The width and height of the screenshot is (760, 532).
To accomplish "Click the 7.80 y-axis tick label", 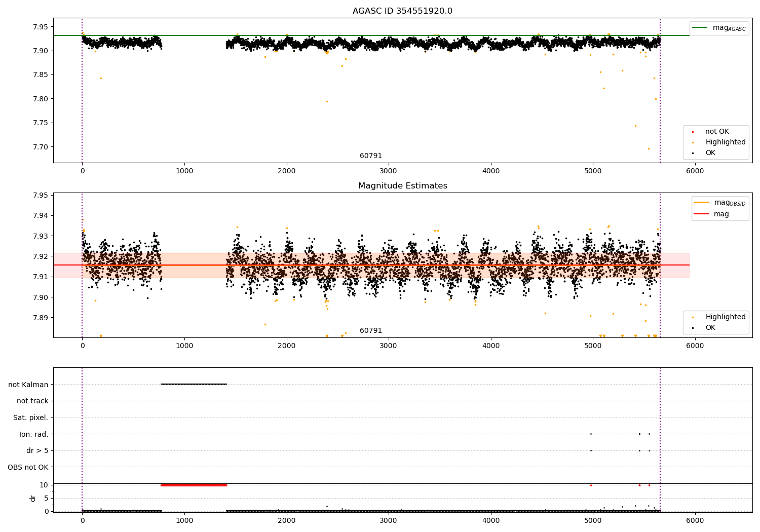I will pos(40,99).
